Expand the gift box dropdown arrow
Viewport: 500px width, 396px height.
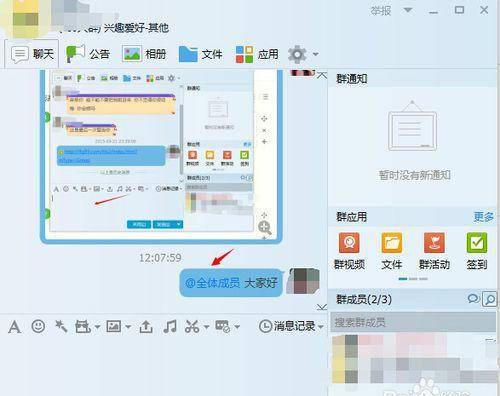pyautogui.click(x=97, y=327)
